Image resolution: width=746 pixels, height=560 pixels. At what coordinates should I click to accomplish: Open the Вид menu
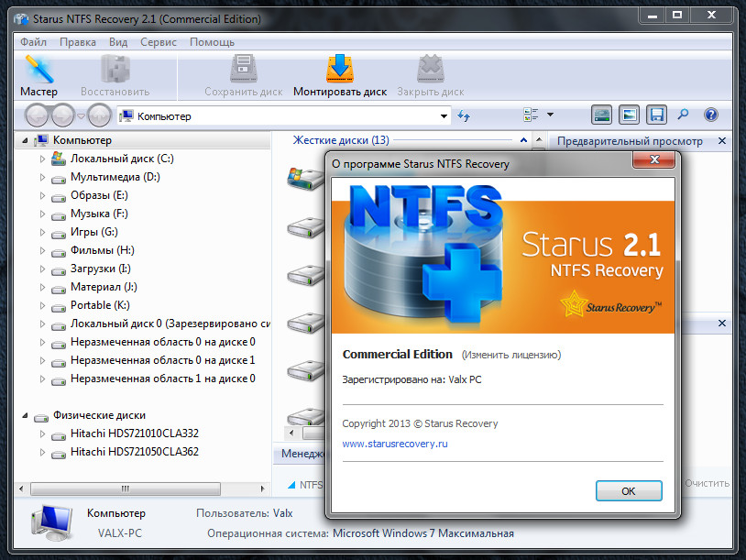[118, 42]
